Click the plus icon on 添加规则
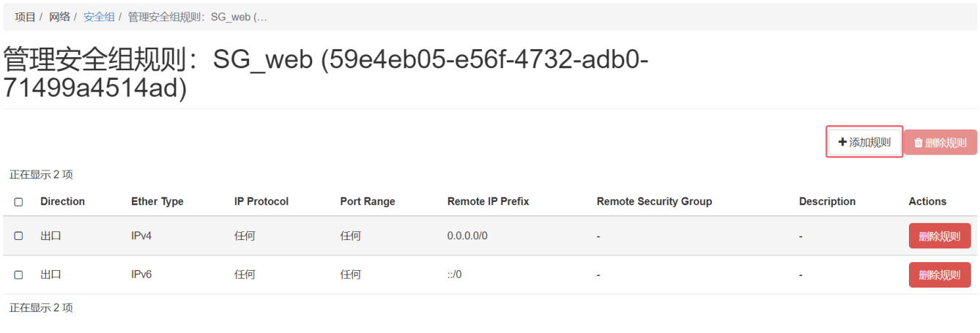 point(842,143)
